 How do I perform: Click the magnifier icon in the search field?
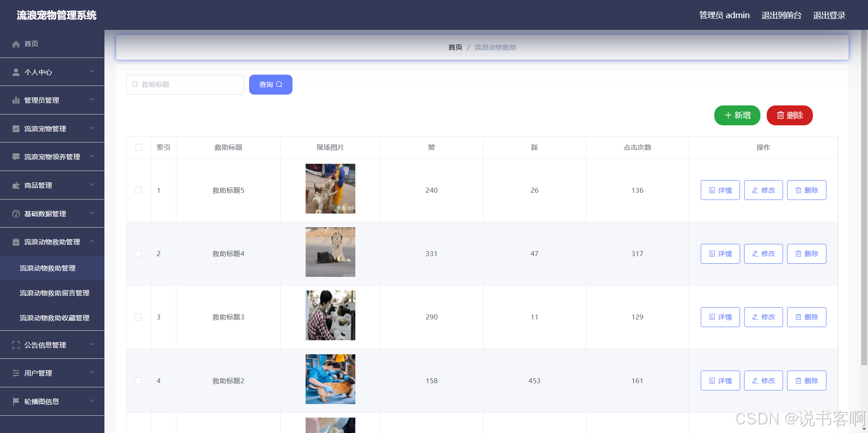click(x=135, y=85)
